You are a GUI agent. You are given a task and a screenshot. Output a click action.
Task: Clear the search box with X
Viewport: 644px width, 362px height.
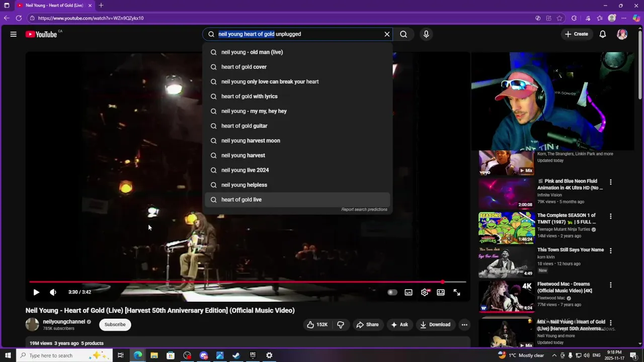[387, 34]
